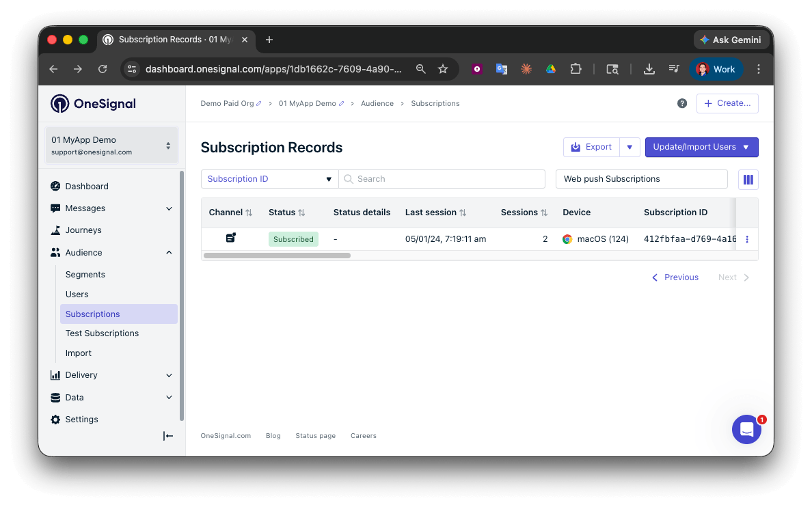Open the browser zoom magnifier icon

pos(420,69)
